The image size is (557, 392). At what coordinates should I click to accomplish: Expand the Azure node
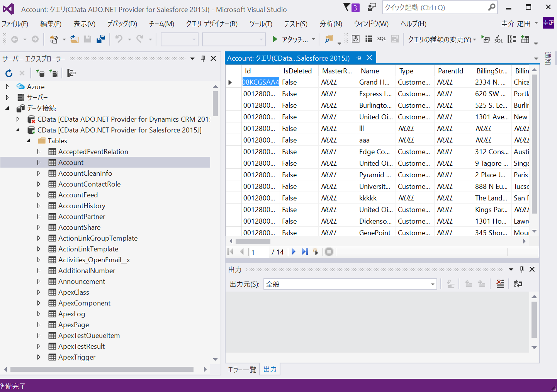click(x=7, y=87)
